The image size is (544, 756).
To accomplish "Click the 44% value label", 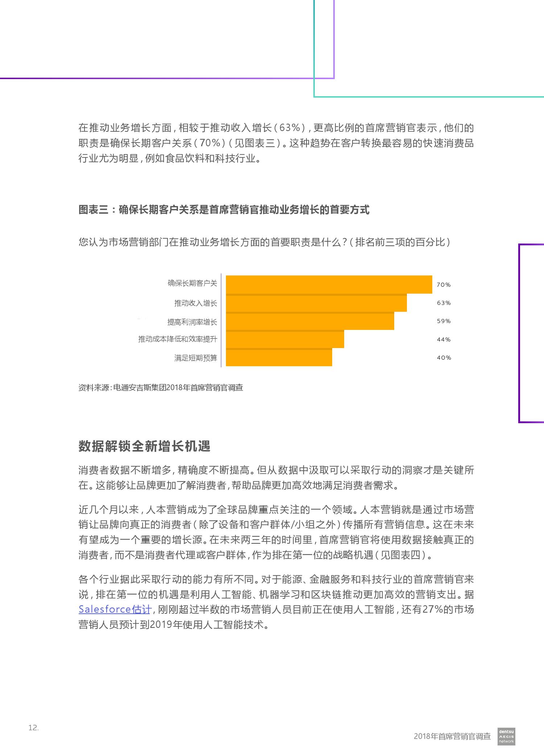I will tap(443, 340).
